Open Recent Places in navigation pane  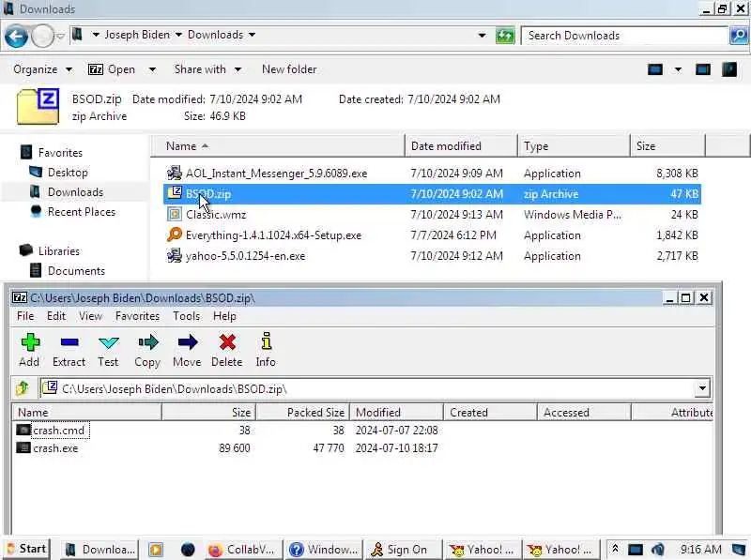82,212
